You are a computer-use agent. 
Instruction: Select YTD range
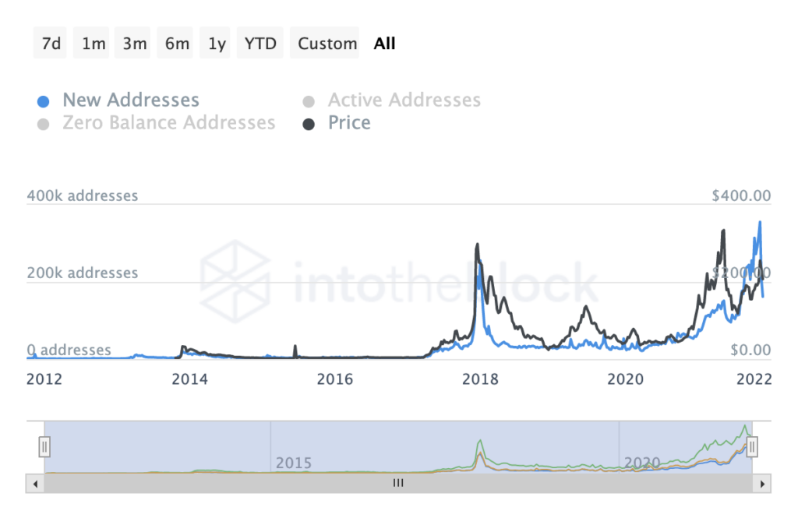(260, 44)
